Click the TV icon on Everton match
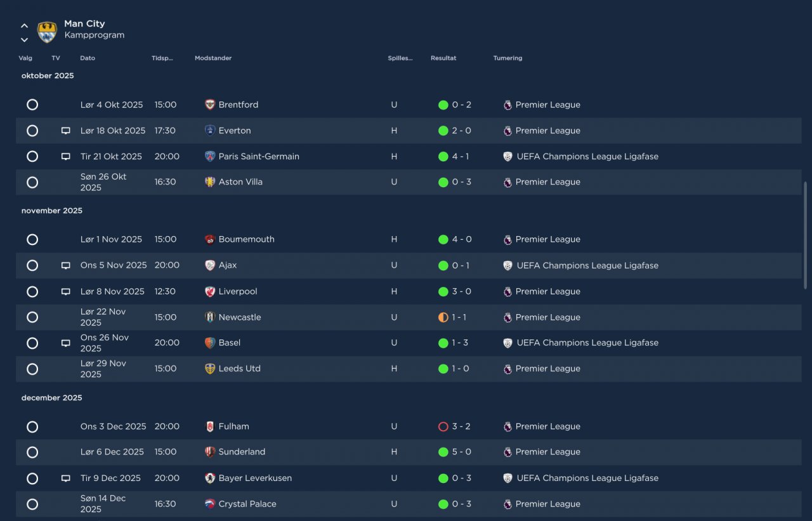The image size is (812, 521). (x=65, y=131)
